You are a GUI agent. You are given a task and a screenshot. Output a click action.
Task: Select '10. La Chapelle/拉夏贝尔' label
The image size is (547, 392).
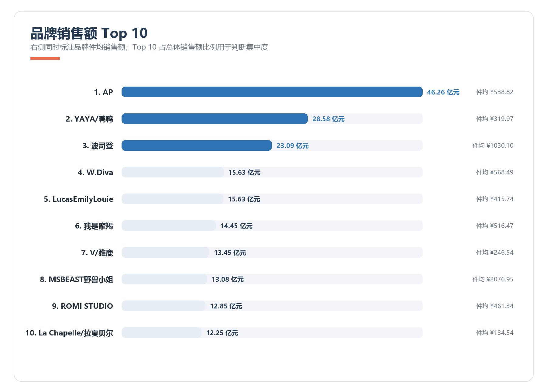click(x=69, y=333)
